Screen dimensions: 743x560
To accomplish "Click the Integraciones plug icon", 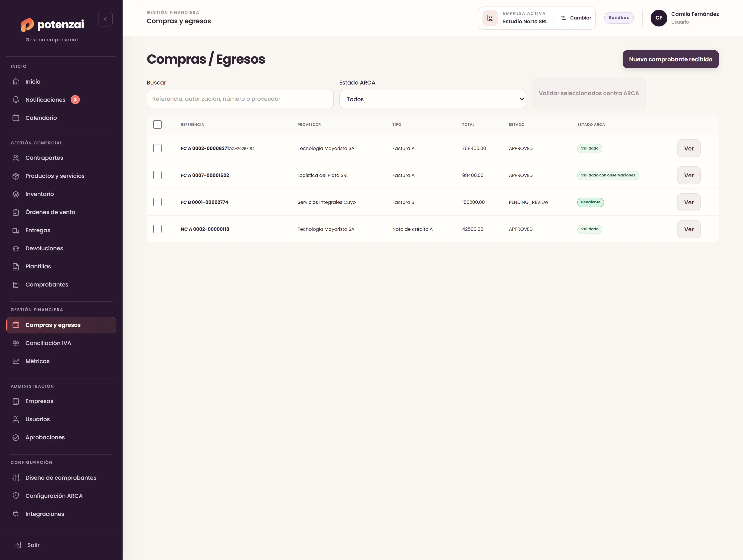I will click(x=16, y=514).
